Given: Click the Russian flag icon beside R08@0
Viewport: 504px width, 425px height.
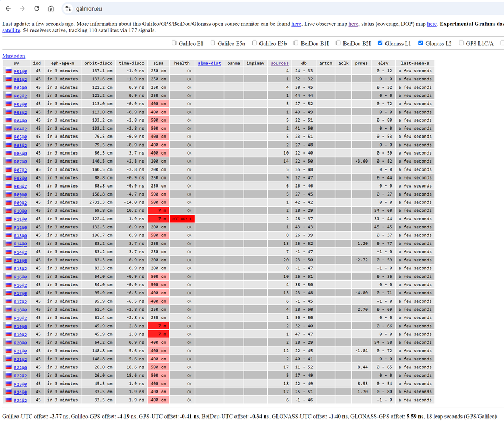Looking at the screenshot, I should point(9,177).
